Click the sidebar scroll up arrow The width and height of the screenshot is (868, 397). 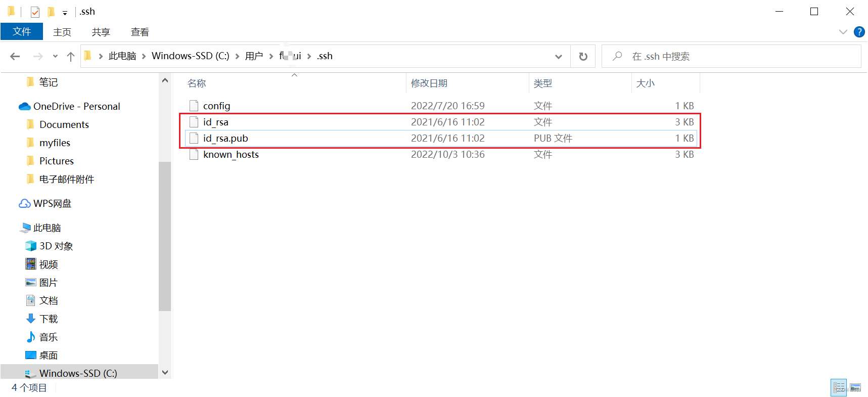click(x=165, y=80)
